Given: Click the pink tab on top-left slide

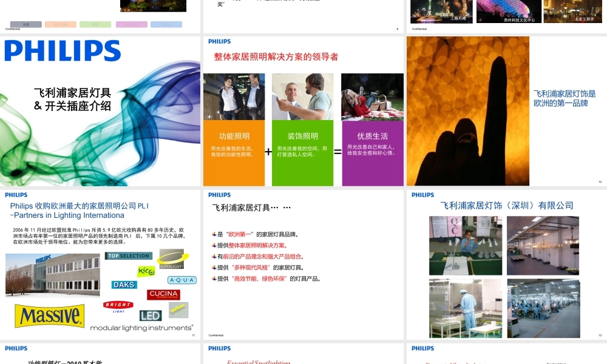Looking at the screenshot, I should 132,24.
